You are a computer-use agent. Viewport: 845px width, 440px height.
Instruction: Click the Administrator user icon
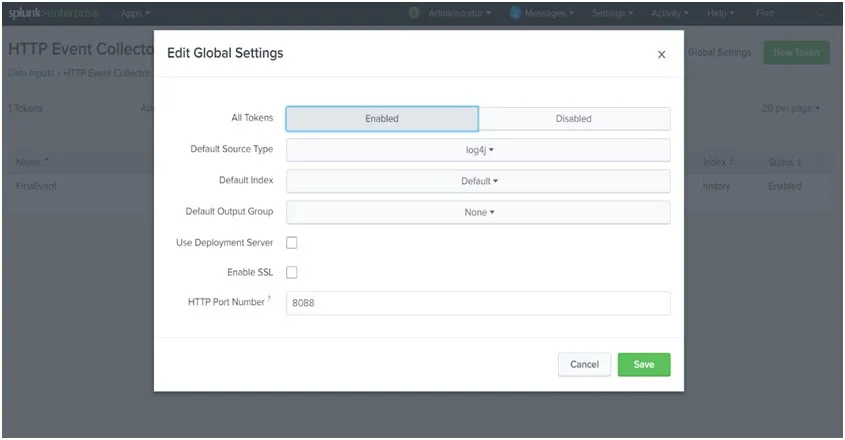(x=414, y=13)
